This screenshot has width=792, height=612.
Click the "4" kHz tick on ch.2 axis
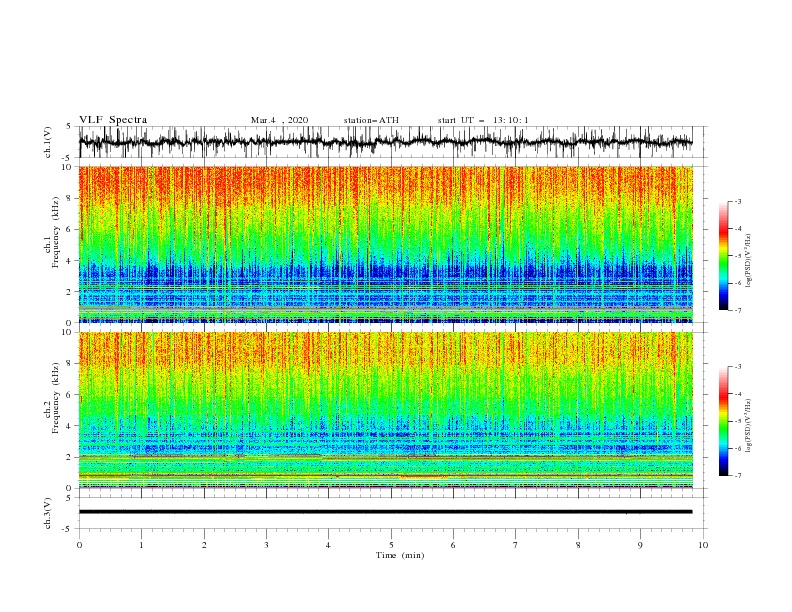70,426
